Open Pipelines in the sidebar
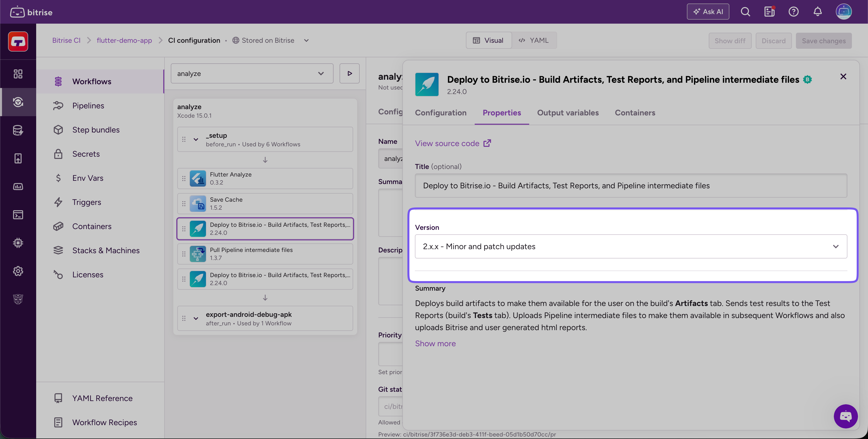Screen dimensions: 868x439 [100, 106]
